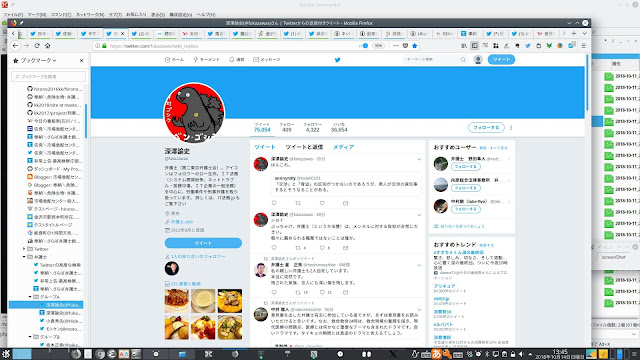
Task: Open Moments (モーメント) in Twitter navigation
Action: pyautogui.click(x=207, y=60)
